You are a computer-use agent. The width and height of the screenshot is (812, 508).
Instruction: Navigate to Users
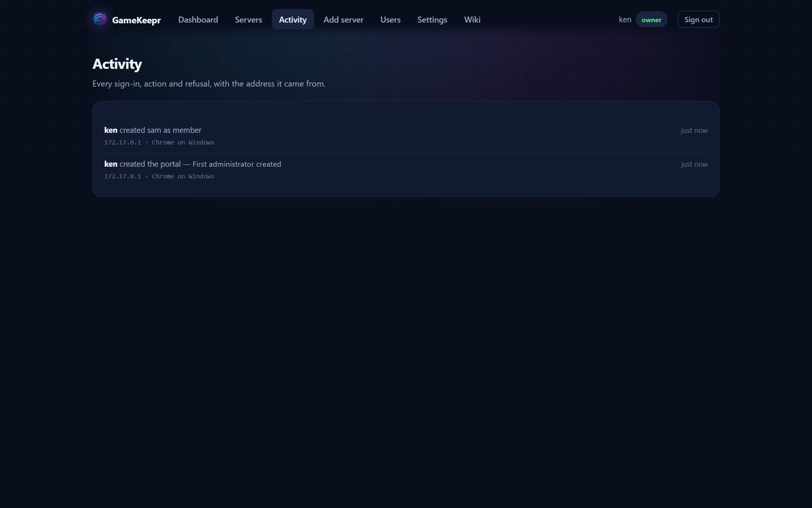391,20
